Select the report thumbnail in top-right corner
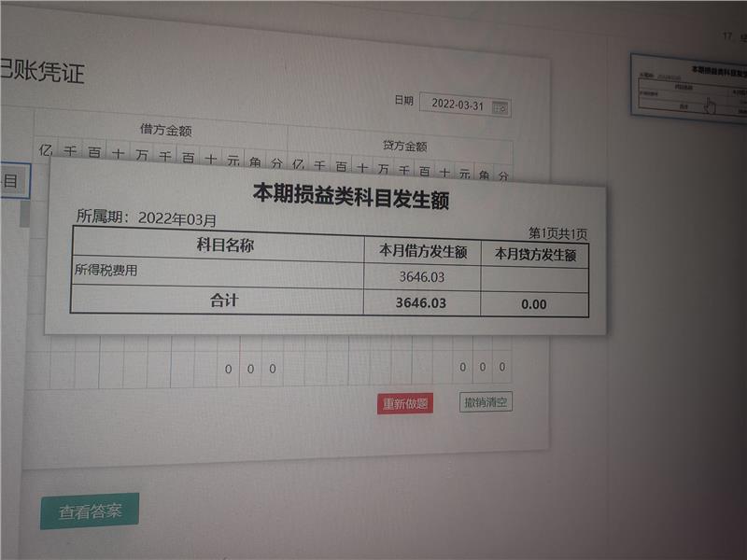Viewport: 747px width, 560px height. pyautogui.click(x=687, y=85)
